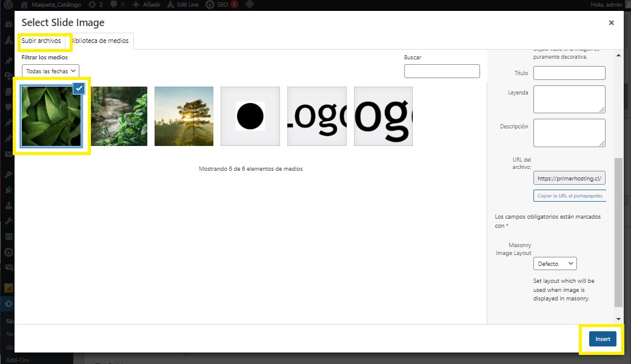Click the SEO icon in admin bar
Image resolution: width=631 pixels, height=364 pixels.
click(x=210, y=5)
